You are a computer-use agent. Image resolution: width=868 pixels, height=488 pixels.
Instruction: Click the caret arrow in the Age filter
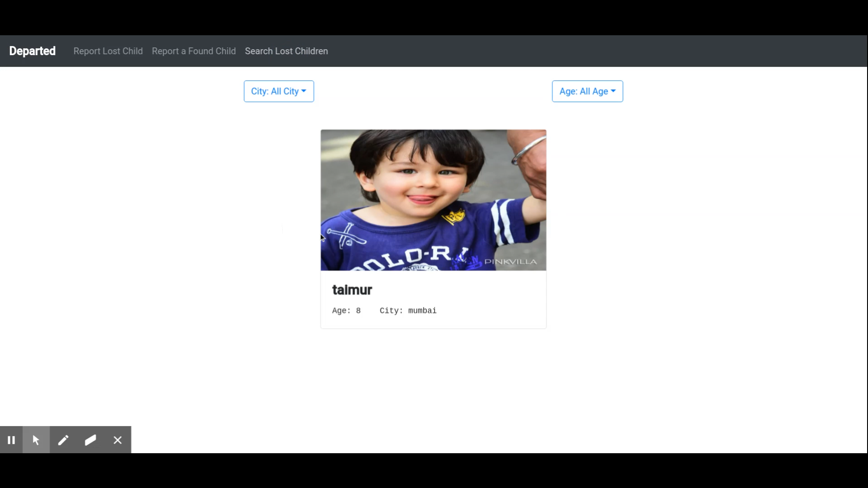point(613,91)
